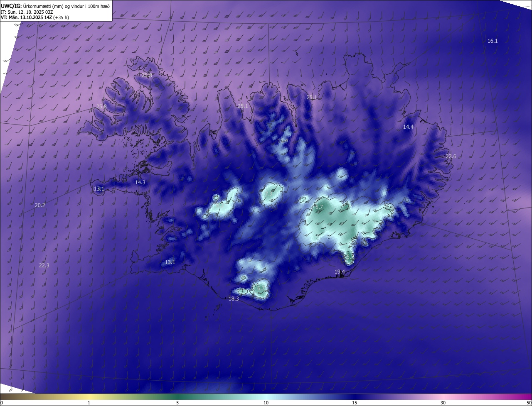
Task: Click the 30 tick on the color scale
Action: pos(443,403)
